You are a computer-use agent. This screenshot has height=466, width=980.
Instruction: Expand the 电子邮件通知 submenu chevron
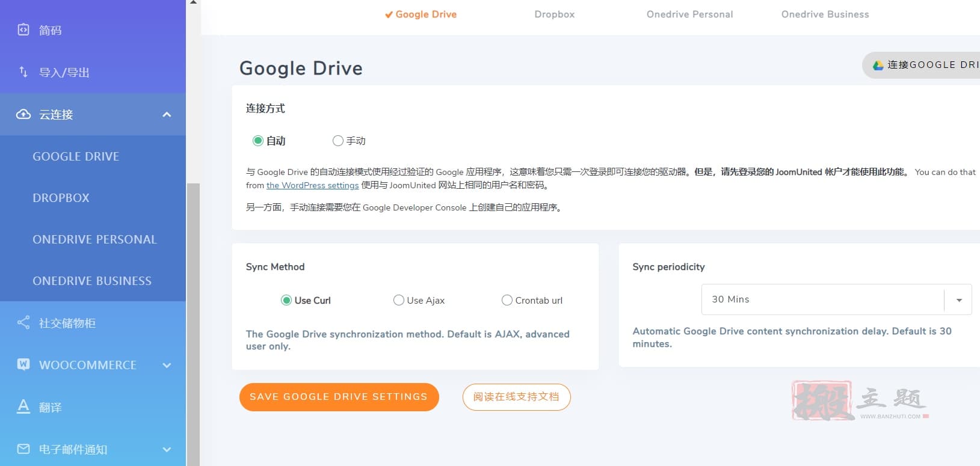pos(167,449)
